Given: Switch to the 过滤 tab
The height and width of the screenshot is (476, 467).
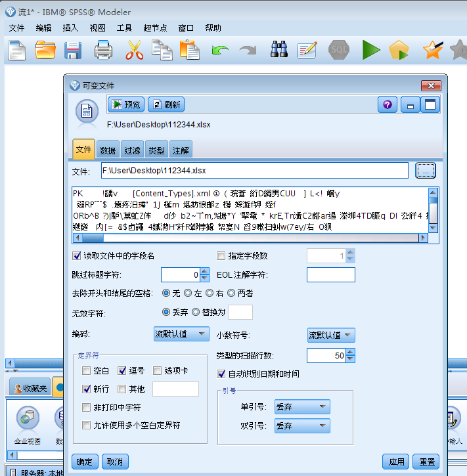Looking at the screenshot, I should (x=132, y=150).
